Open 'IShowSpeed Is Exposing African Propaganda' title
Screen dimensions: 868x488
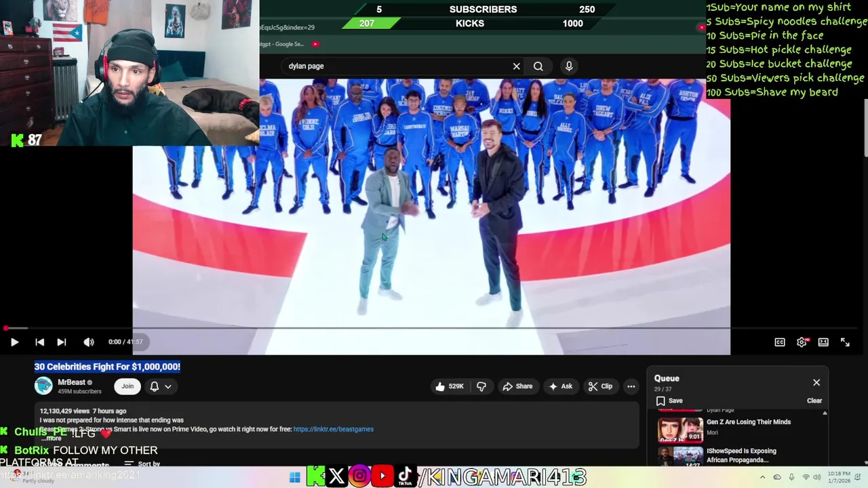[741, 455]
